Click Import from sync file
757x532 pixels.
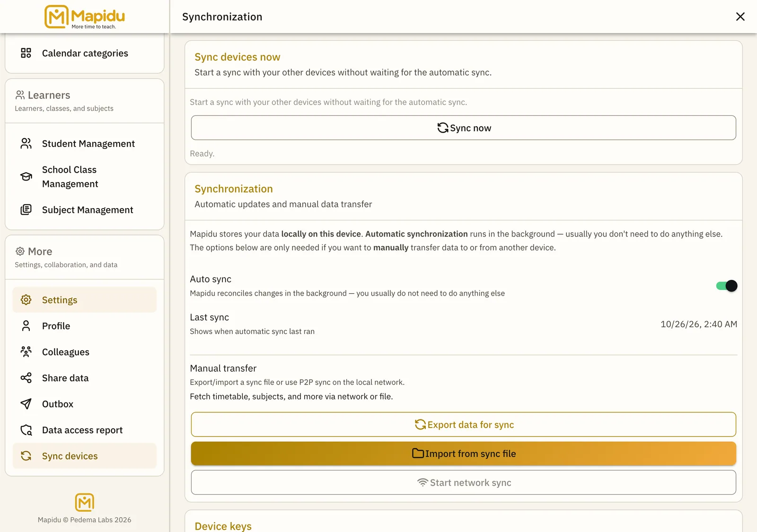[464, 454]
